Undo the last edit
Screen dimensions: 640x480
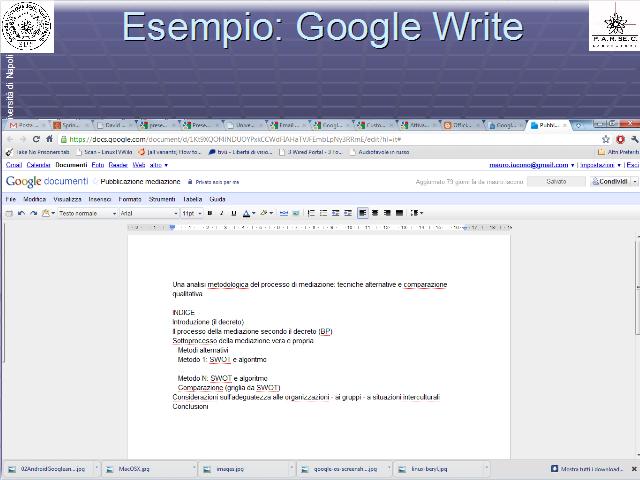click(21, 213)
